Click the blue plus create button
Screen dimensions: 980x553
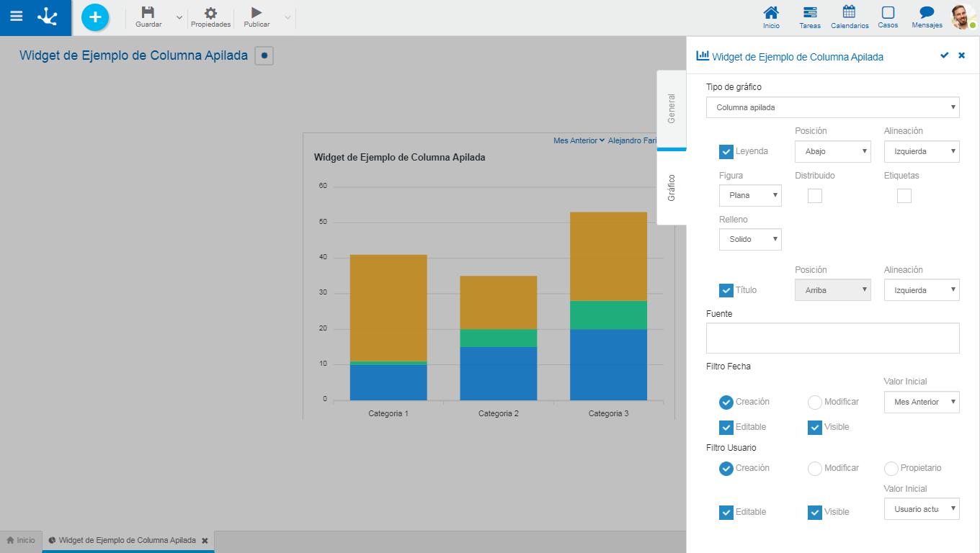click(x=95, y=17)
